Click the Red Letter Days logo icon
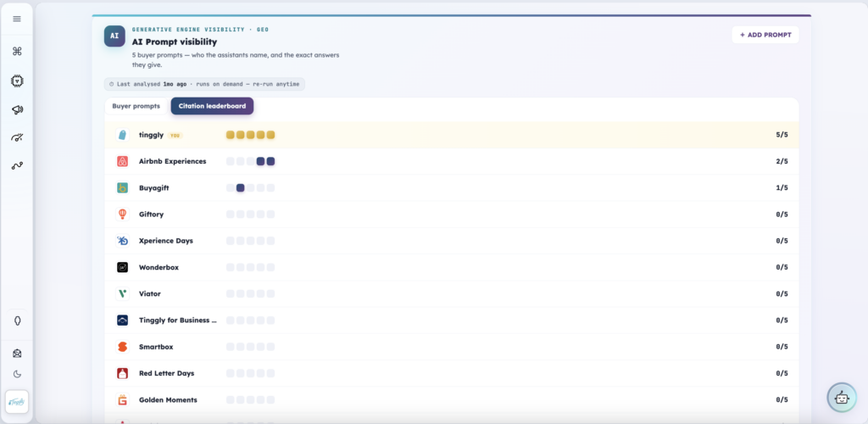This screenshot has width=868, height=424. click(x=122, y=374)
